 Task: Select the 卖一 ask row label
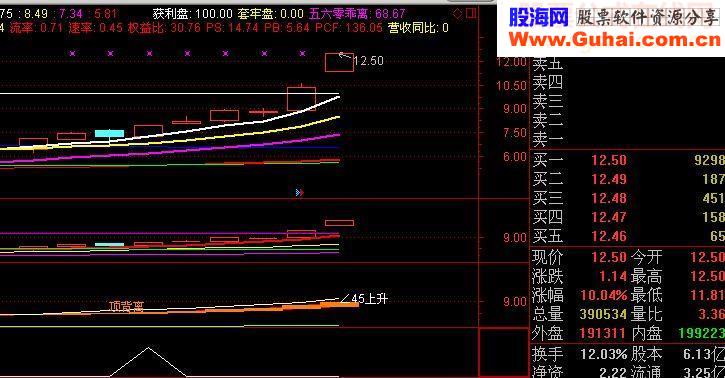click(547, 139)
